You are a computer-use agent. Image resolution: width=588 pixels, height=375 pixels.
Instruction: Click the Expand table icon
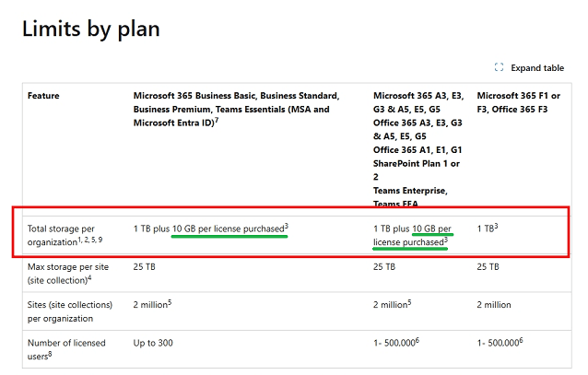click(499, 67)
